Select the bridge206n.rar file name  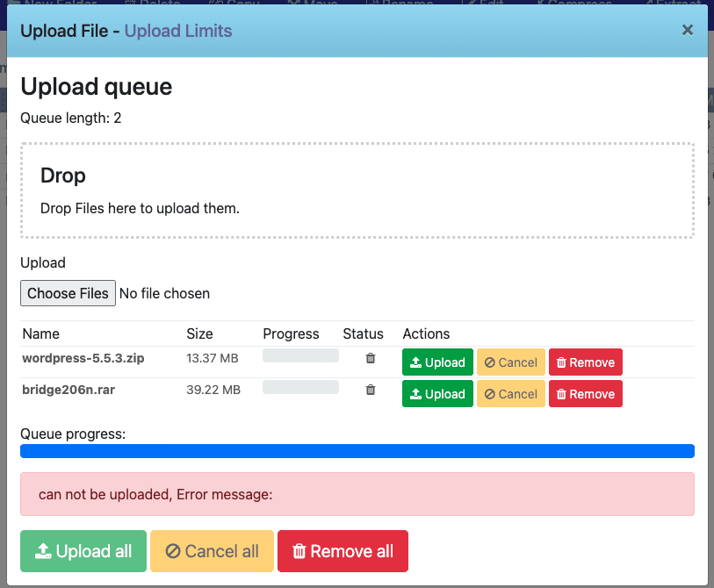click(68, 390)
